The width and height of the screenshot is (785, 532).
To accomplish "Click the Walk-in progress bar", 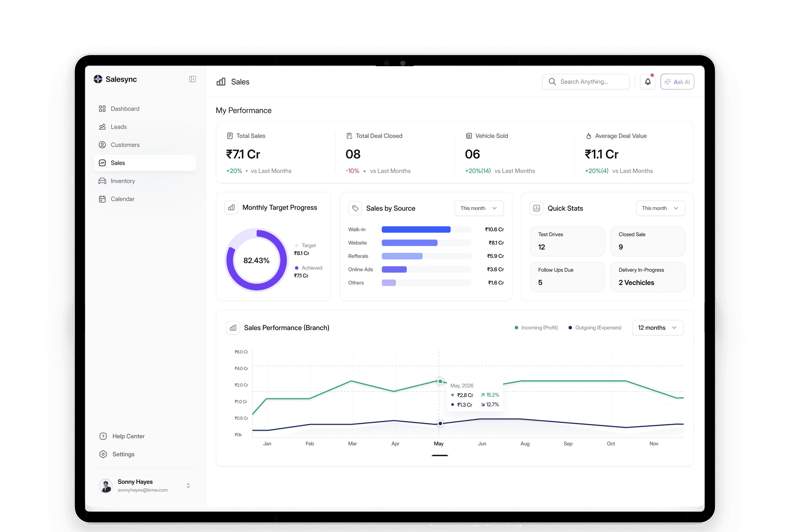I will 426,230.
